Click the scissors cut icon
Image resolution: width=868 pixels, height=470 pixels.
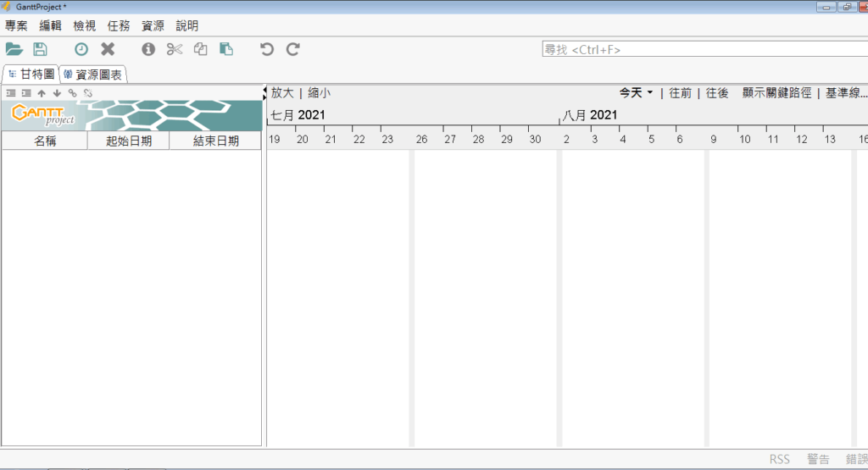[x=175, y=49]
